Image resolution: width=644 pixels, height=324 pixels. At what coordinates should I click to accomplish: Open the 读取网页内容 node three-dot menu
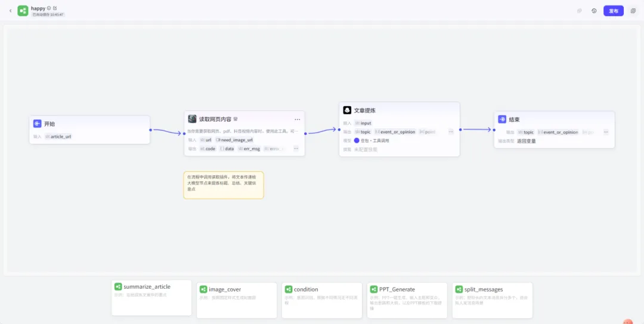(297, 119)
